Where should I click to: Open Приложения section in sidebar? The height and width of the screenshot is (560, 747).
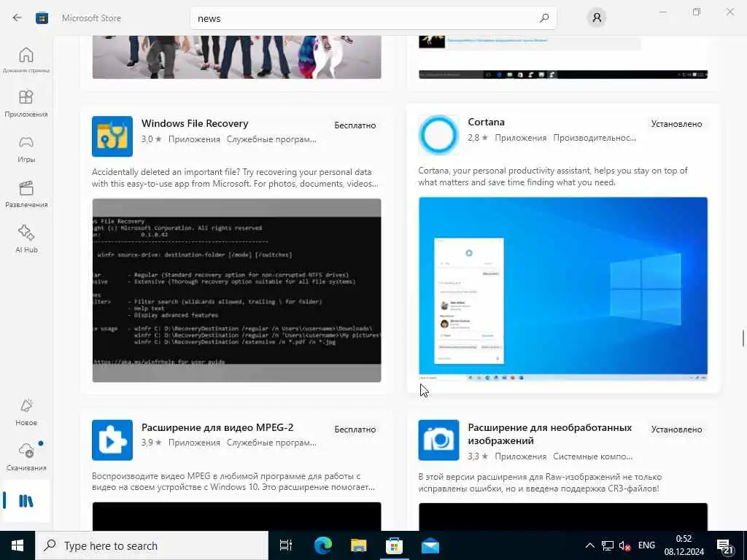(x=26, y=104)
